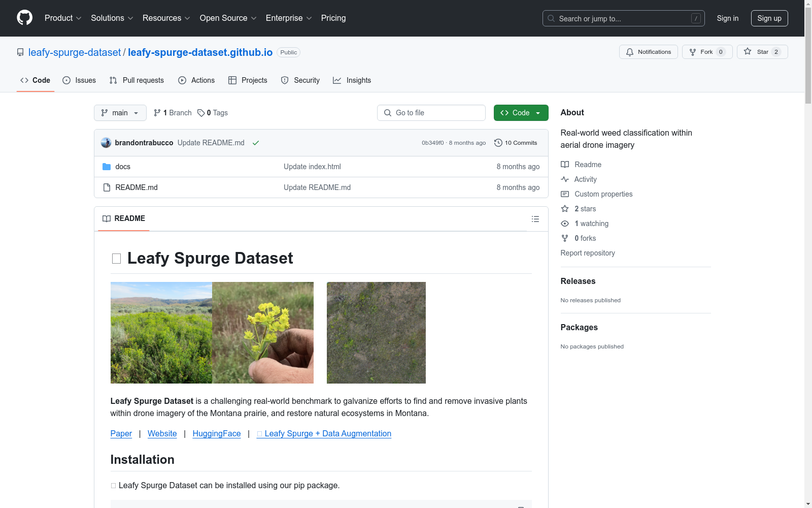Select the Projects tab
Screen dimensions: 812x508
click(248, 80)
